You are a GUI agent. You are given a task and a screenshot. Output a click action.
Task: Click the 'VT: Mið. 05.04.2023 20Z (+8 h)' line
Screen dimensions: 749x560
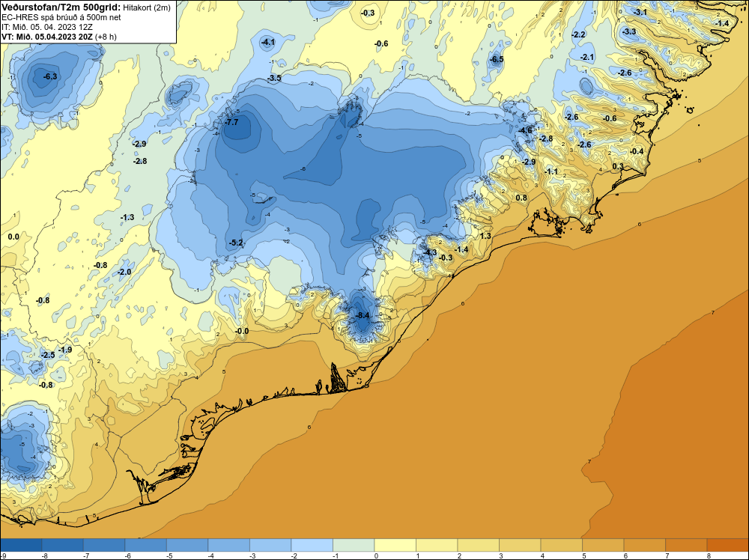[59, 37]
